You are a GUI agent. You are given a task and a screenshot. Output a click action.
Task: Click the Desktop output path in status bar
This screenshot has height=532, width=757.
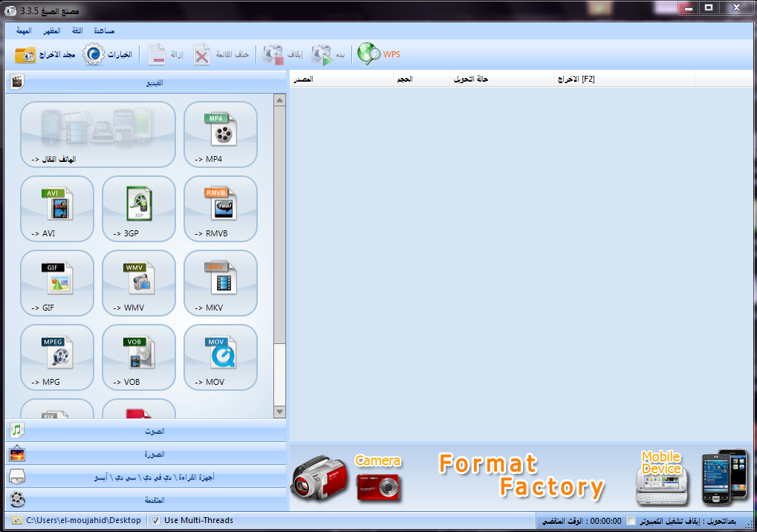point(83,520)
